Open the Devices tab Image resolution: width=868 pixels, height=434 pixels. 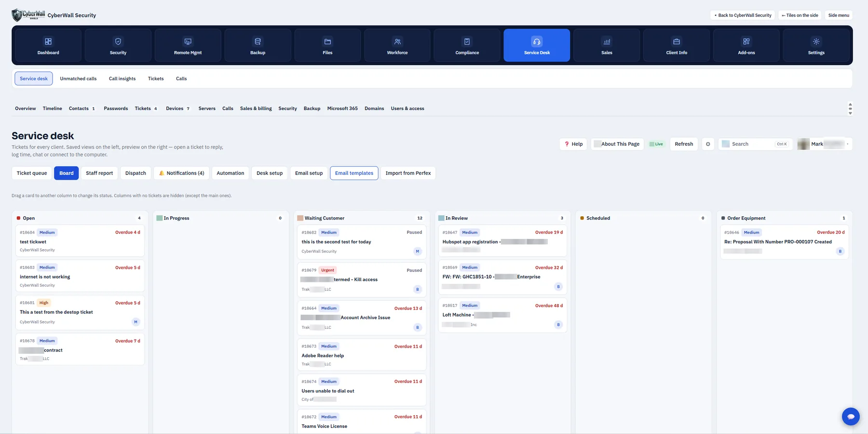[177, 109]
